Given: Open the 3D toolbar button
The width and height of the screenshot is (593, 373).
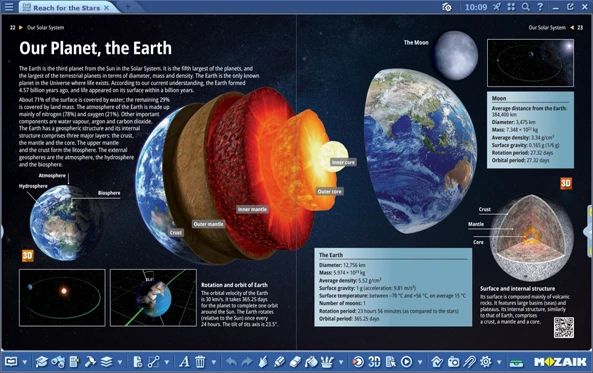Looking at the screenshot, I should click(x=374, y=362).
